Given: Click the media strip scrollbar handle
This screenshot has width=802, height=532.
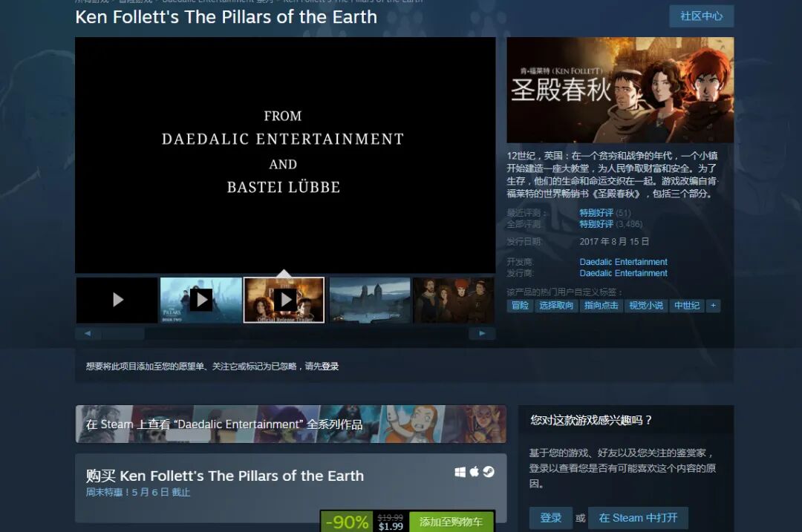Looking at the screenshot, I should 123,334.
